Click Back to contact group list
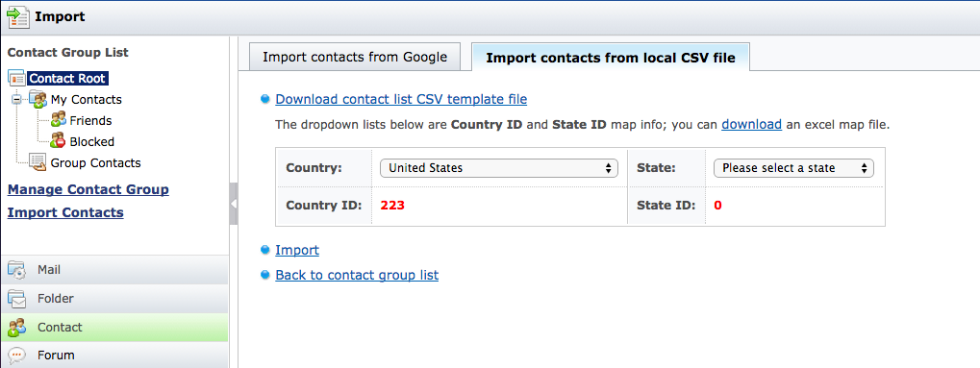 pyautogui.click(x=357, y=275)
